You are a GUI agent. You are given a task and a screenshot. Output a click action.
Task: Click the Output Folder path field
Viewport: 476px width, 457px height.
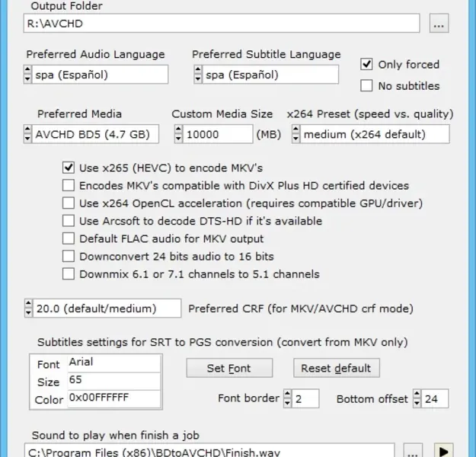(221, 24)
